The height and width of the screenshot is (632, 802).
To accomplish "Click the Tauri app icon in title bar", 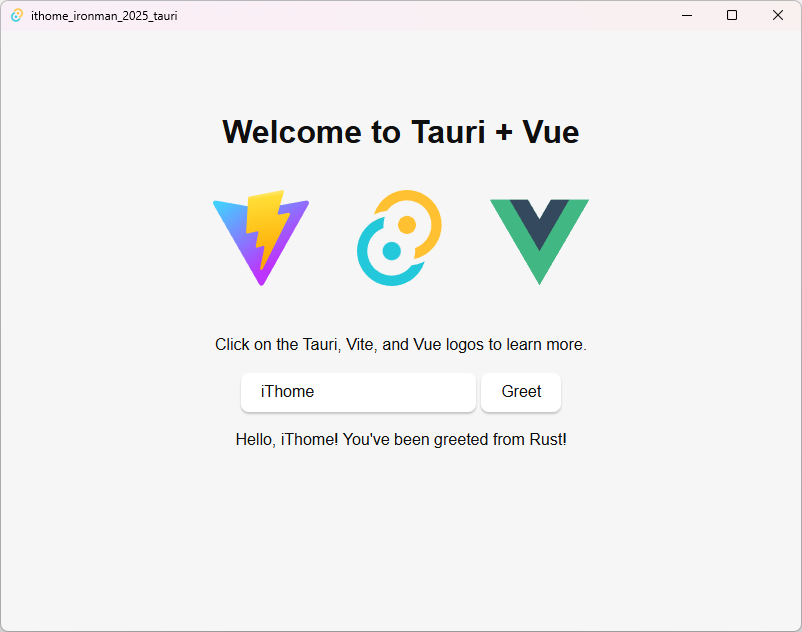I will [17, 15].
